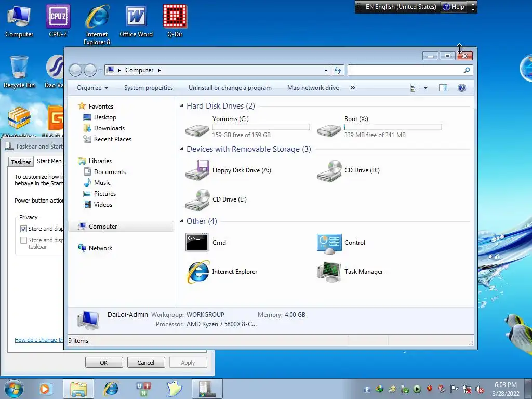Image resolution: width=532 pixels, height=399 pixels.
Task: Click Boot (X:) capacity bar
Action: (393, 127)
